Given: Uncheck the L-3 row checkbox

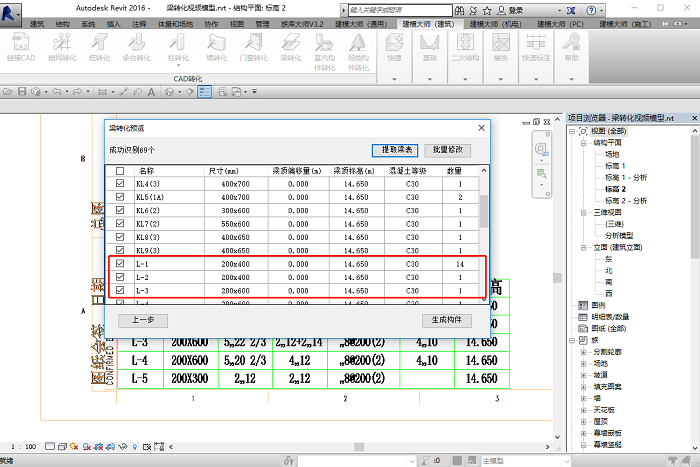Looking at the screenshot, I should [120, 290].
